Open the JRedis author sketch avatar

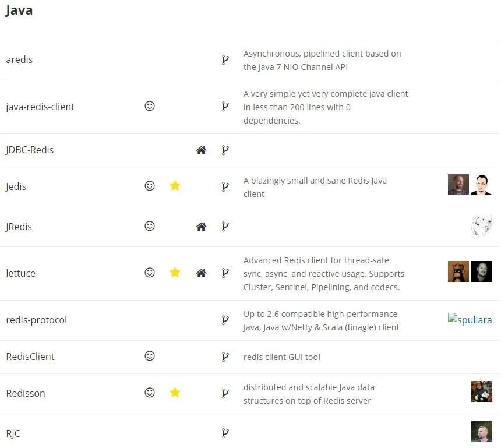(x=482, y=225)
